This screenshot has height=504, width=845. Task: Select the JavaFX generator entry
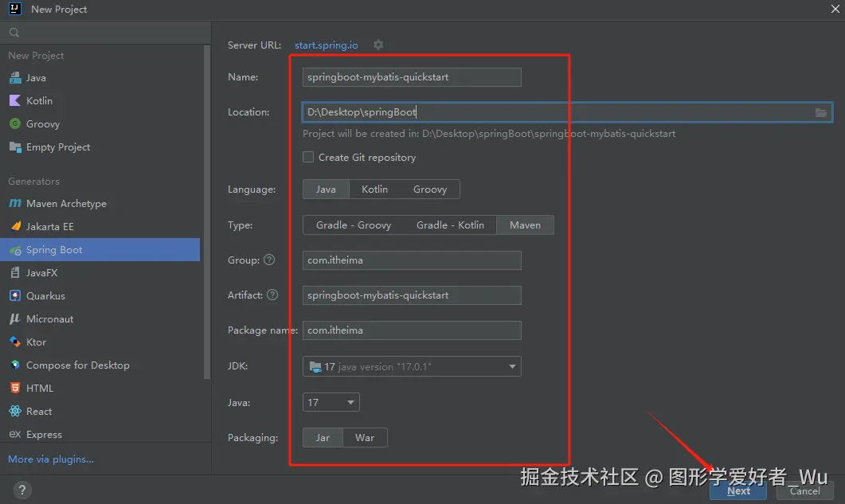[100, 273]
